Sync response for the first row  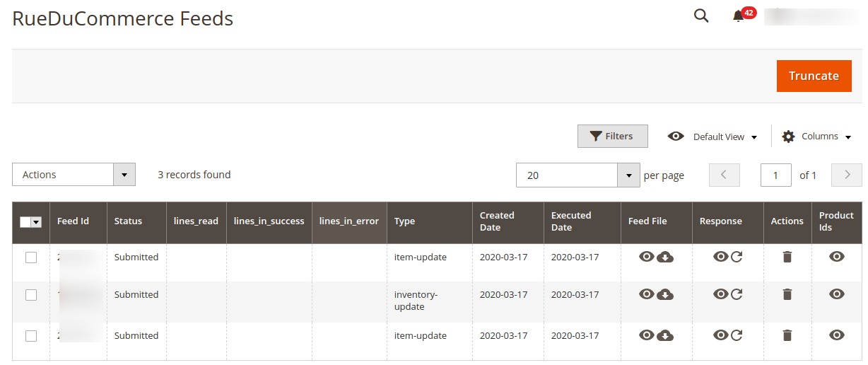click(737, 257)
